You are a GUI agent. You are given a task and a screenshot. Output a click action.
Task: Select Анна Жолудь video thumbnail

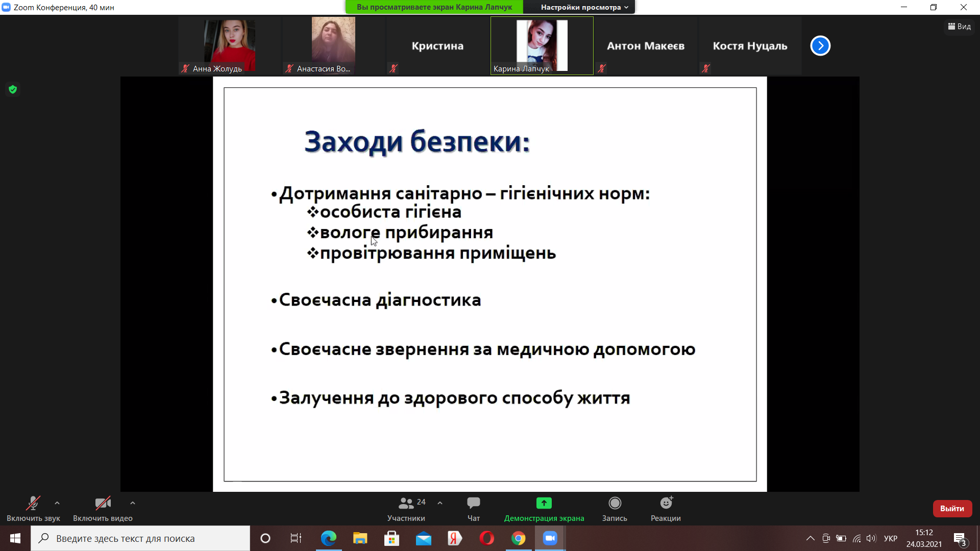coord(229,45)
